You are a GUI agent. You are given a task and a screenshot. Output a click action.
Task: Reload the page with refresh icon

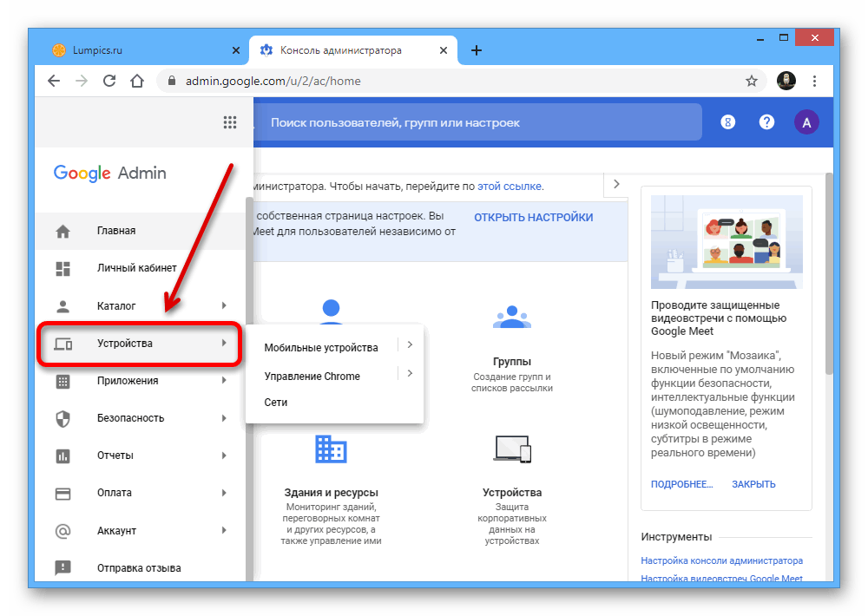(109, 81)
